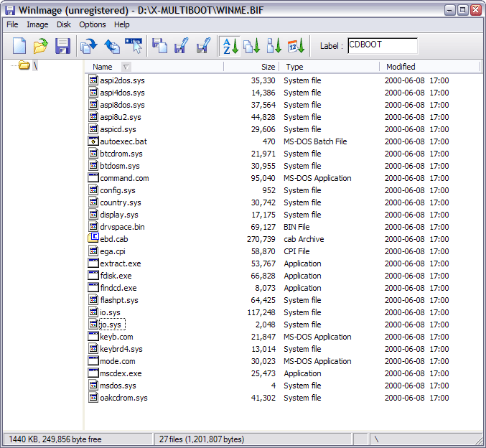Viewport: 486px width, 448px height.
Task: Select the ega.cpi file icon
Action: (93, 251)
